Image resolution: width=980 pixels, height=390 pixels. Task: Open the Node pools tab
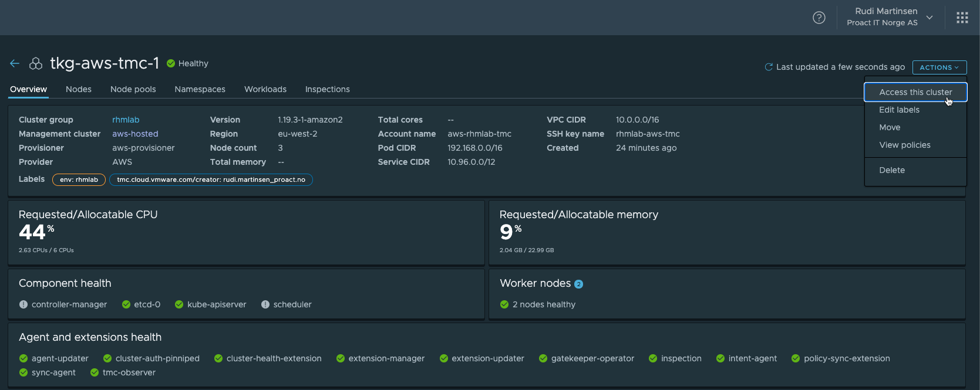click(133, 89)
